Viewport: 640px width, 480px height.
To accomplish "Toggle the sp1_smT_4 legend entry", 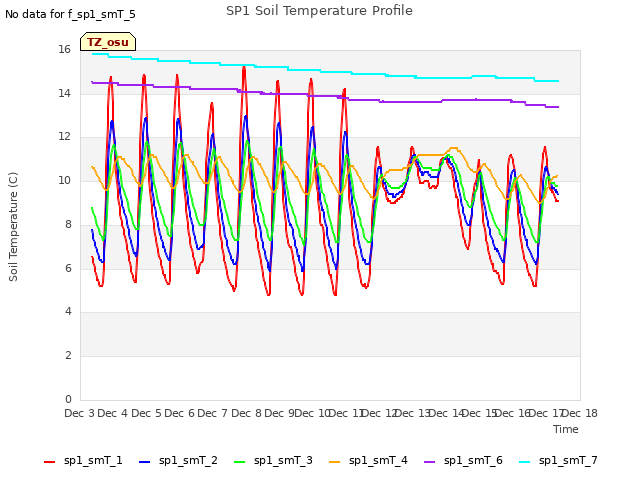I will [x=368, y=461].
